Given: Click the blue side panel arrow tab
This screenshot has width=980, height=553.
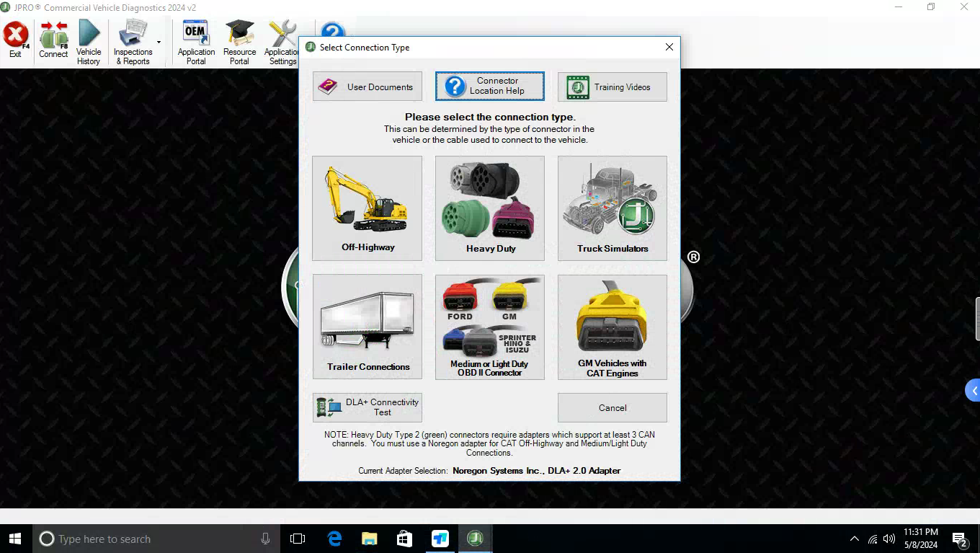Looking at the screenshot, I should click(x=973, y=391).
